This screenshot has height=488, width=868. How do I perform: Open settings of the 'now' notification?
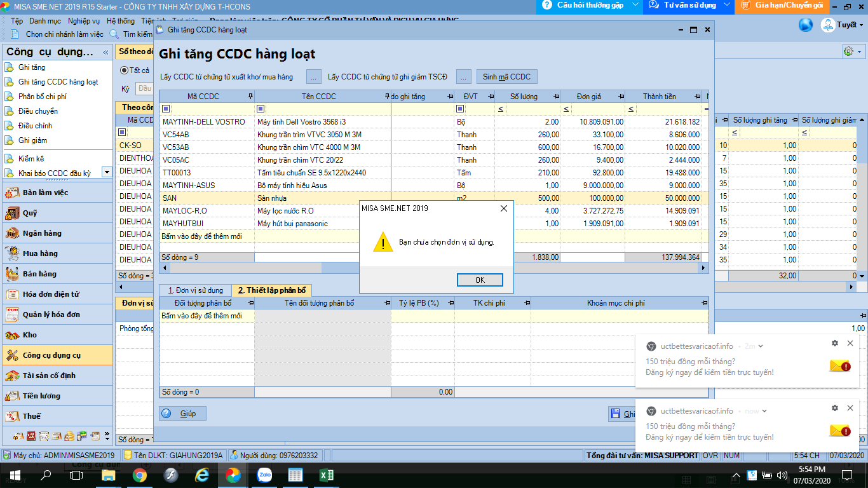[x=834, y=409]
